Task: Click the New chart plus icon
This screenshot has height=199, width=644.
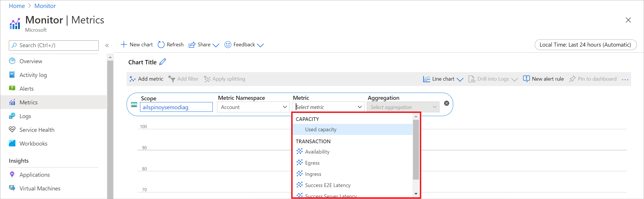Action: coord(123,45)
